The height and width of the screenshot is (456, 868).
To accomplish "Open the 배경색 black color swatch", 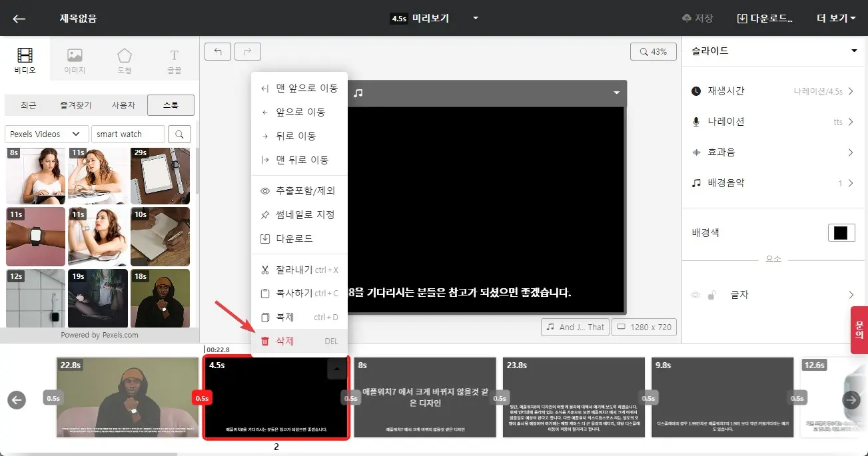I will 841,232.
